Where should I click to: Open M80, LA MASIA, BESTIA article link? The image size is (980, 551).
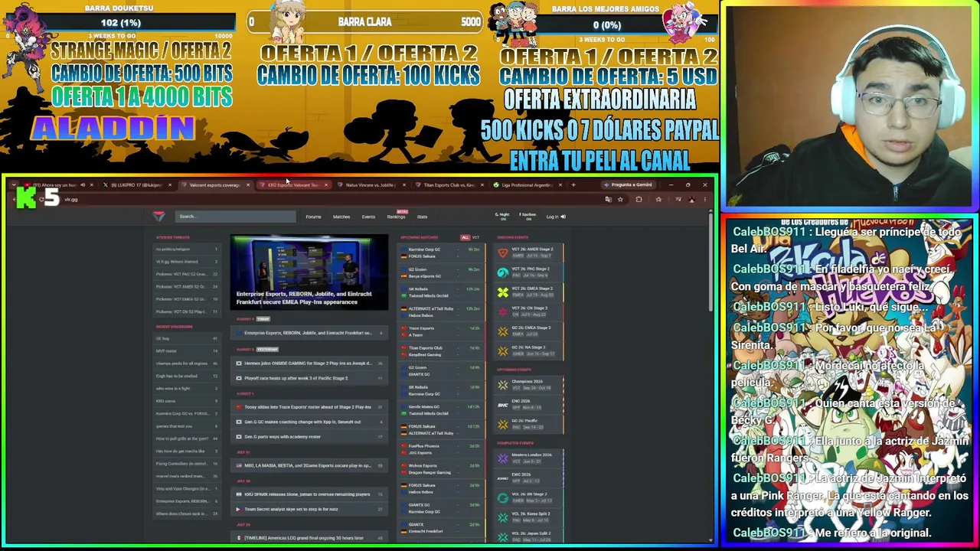coord(310,465)
